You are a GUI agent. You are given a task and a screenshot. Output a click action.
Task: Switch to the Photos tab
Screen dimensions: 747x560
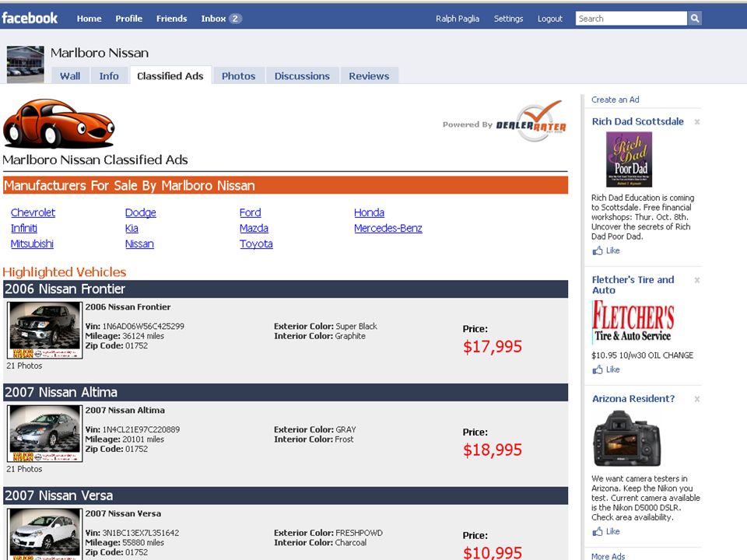(x=239, y=75)
